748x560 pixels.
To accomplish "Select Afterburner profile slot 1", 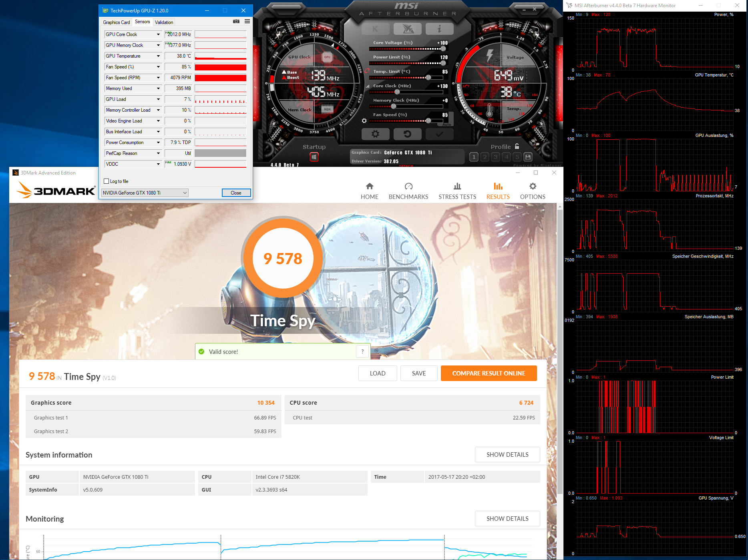I will 474,157.
